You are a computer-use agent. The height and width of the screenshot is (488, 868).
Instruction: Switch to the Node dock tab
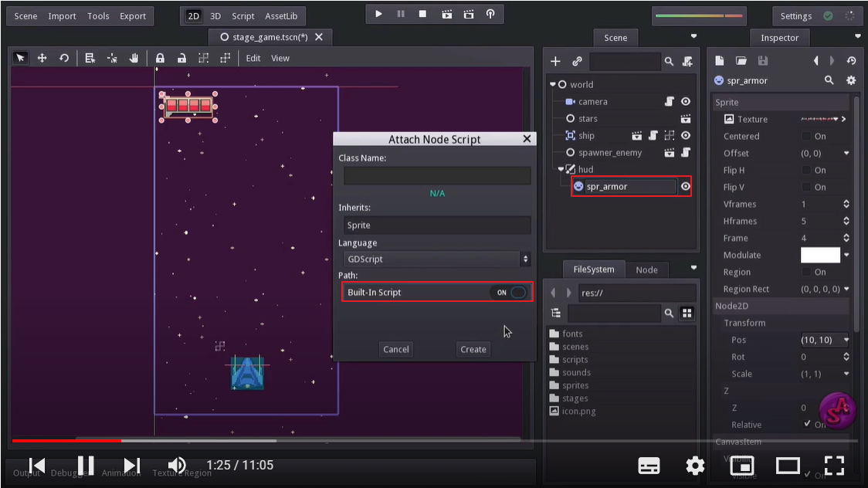pos(646,269)
